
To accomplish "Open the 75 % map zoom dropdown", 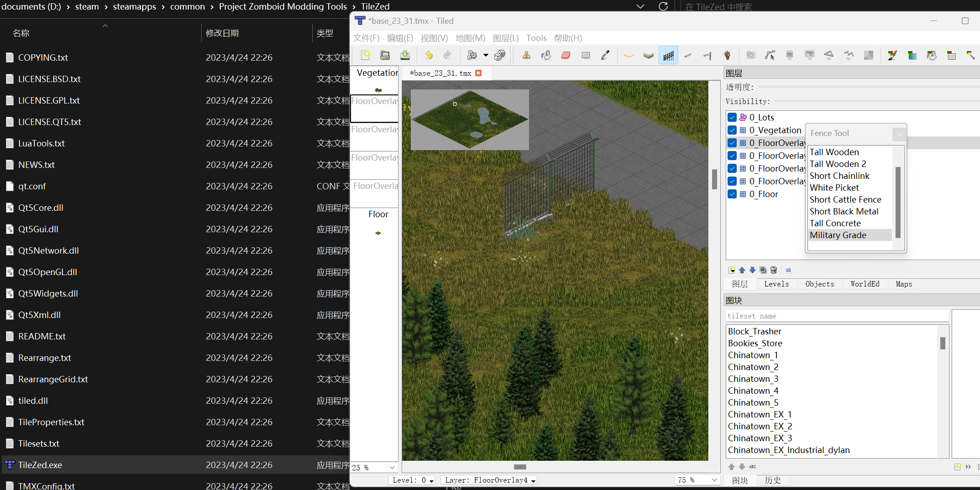I will click(x=697, y=480).
